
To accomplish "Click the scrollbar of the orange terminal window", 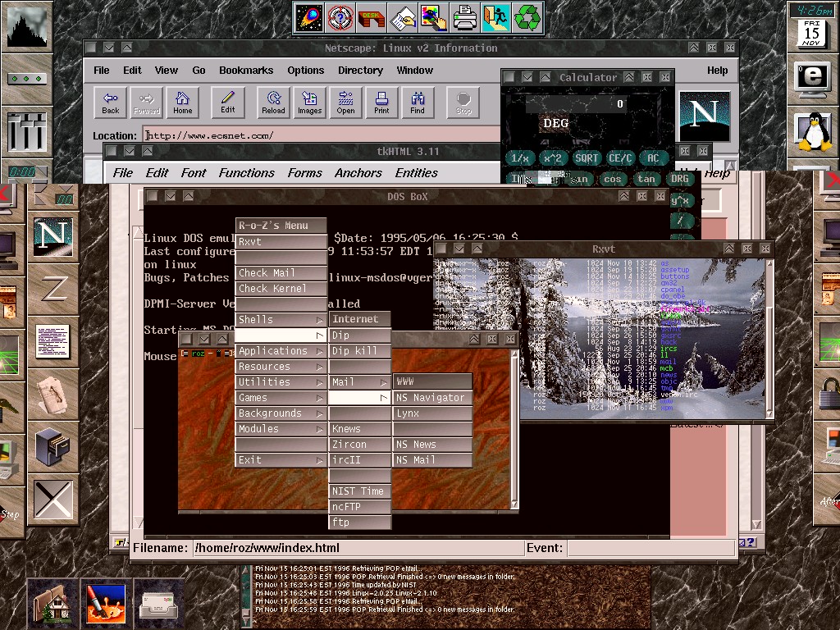I will (514, 427).
